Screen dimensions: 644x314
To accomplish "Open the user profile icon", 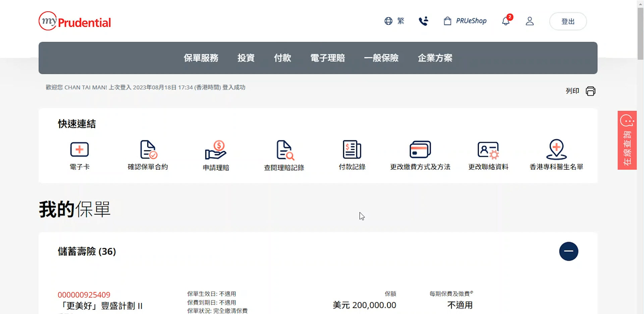I will 530,21.
